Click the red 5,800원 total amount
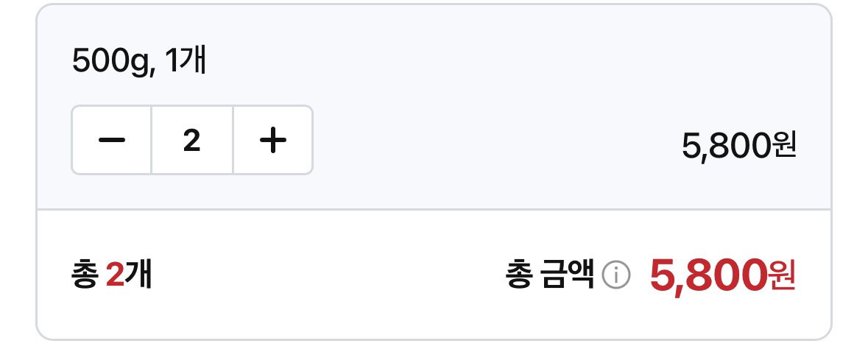The height and width of the screenshot is (363, 868). pyautogui.click(x=723, y=275)
